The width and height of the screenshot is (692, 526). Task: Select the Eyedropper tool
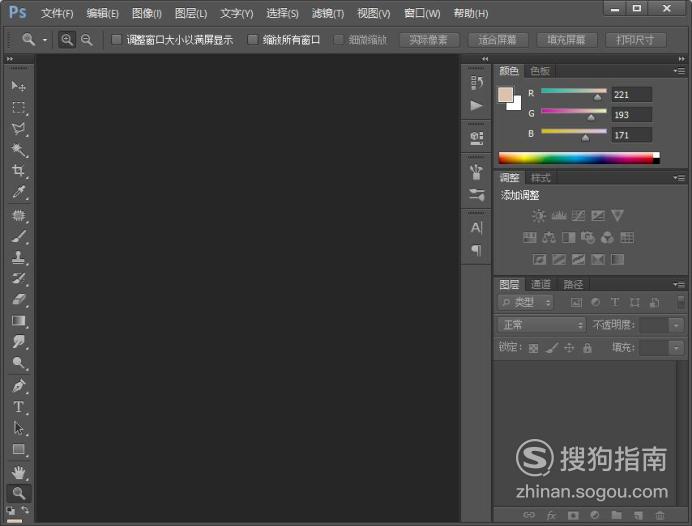[x=19, y=192]
